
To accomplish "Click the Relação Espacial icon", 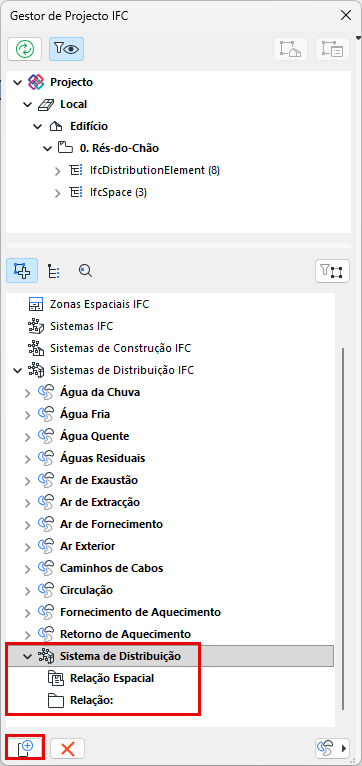I will (56, 678).
